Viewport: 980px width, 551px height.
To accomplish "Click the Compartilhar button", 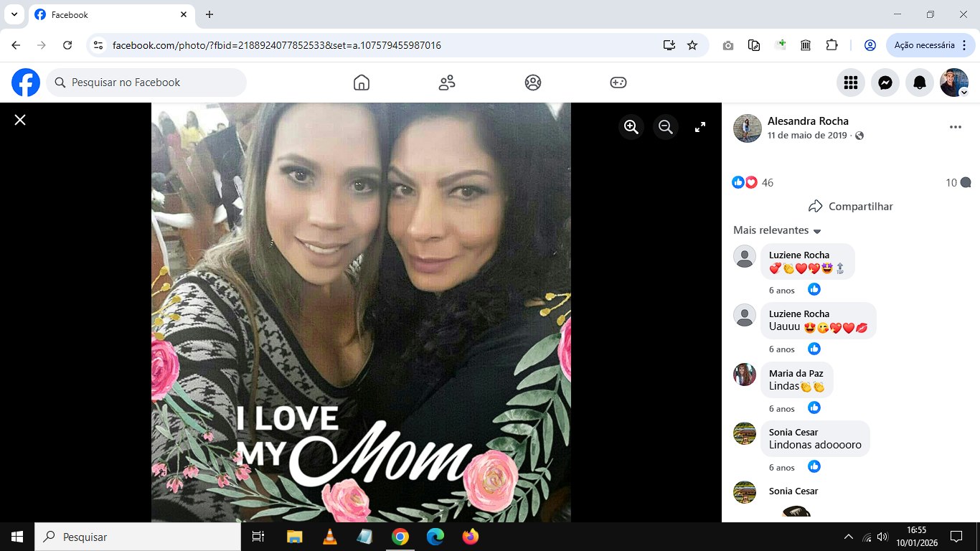I will (851, 206).
